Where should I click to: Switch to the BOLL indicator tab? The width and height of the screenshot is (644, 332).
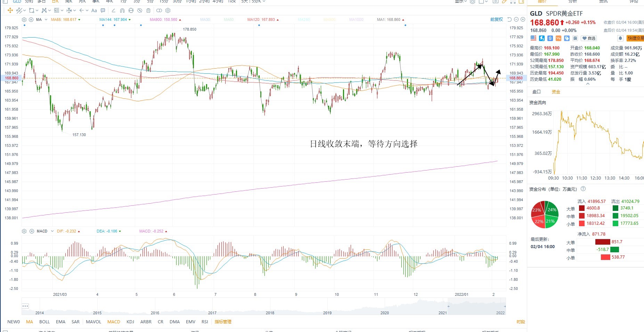pos(44,322)
